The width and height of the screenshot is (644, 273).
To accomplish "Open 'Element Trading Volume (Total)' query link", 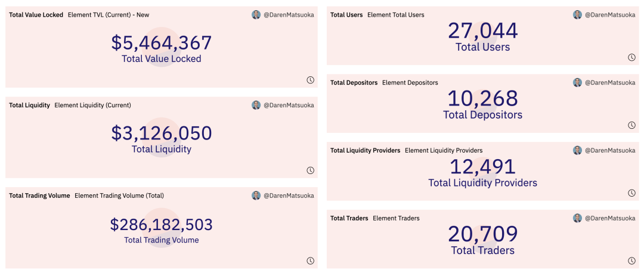I will click(x=119, y=196).
